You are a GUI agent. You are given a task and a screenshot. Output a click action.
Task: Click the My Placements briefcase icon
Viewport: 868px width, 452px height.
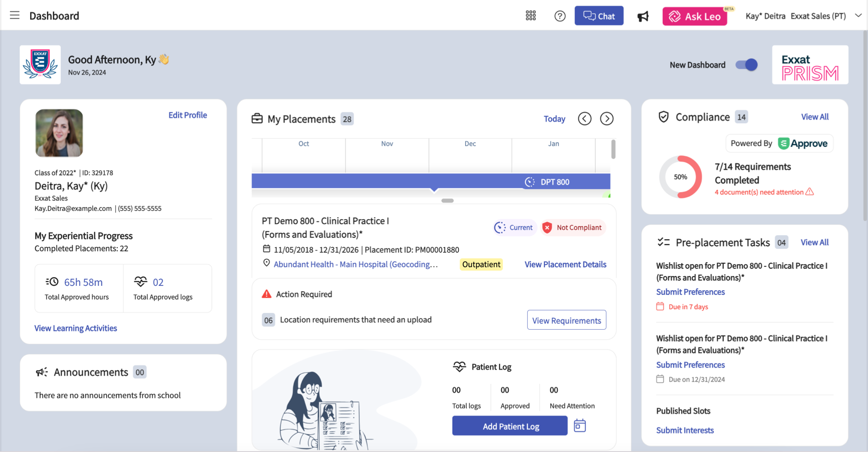[257, 118]
